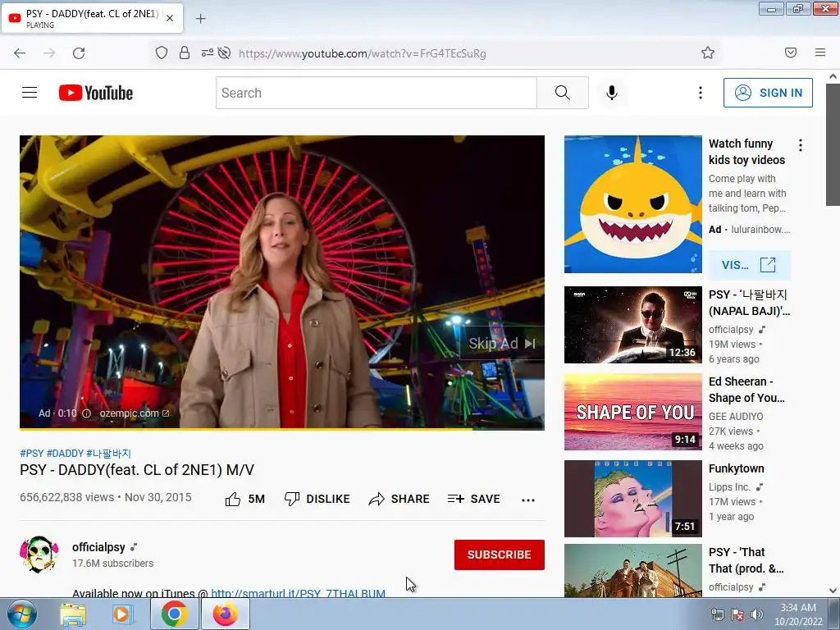Open the Funkytown video title
The width and height of the screenshot is (840, 630).
click(x=736, y=468)
